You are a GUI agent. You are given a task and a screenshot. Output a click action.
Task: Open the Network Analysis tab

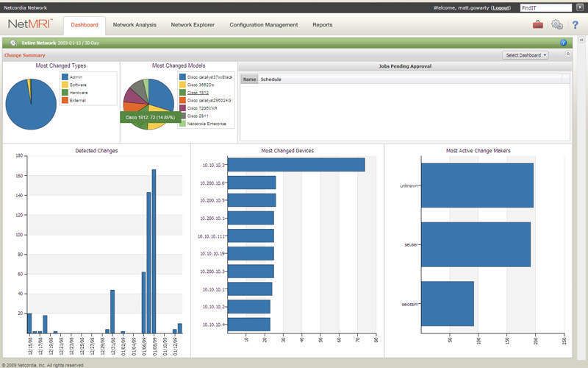point(135,25)
